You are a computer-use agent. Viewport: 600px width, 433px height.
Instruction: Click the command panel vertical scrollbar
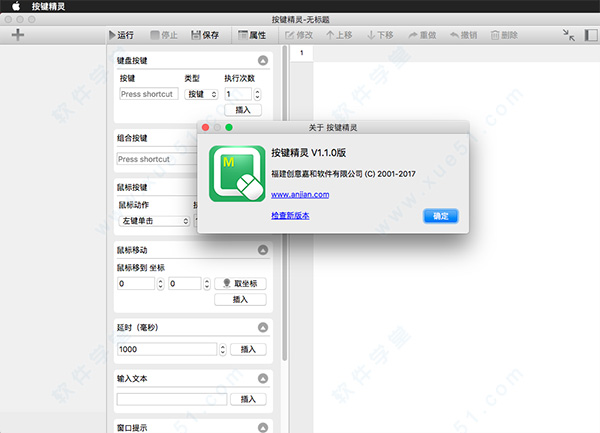pos(284,203)
